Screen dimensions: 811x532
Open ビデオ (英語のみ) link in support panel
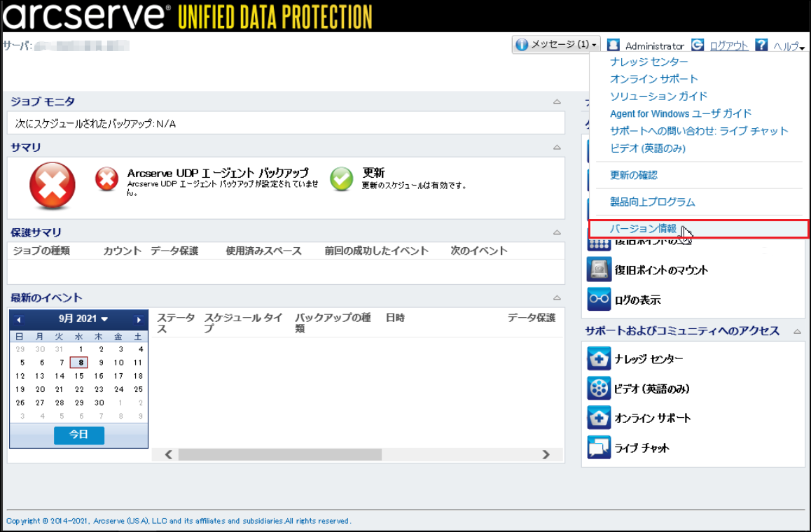click(x=652, y=388)
